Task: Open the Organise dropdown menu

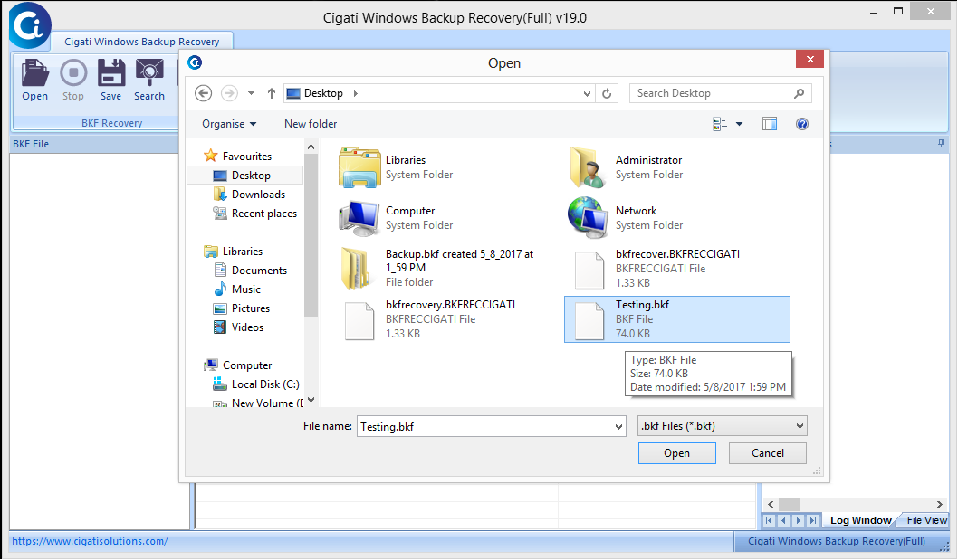Action: pos(229,124)
